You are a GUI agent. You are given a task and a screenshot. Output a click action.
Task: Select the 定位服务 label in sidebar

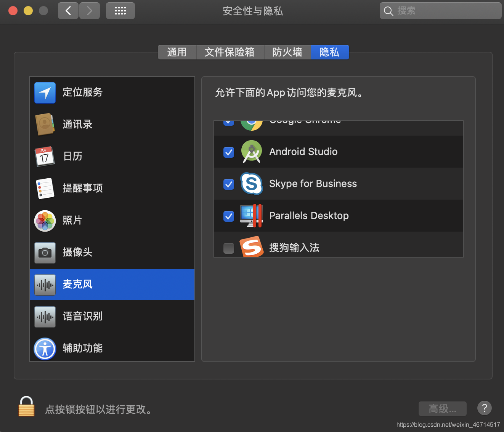pyautogui.click(x=83, y=92)
